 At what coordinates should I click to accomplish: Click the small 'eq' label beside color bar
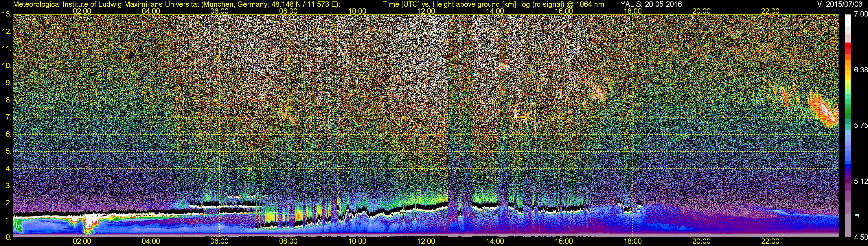pos(857,215)
